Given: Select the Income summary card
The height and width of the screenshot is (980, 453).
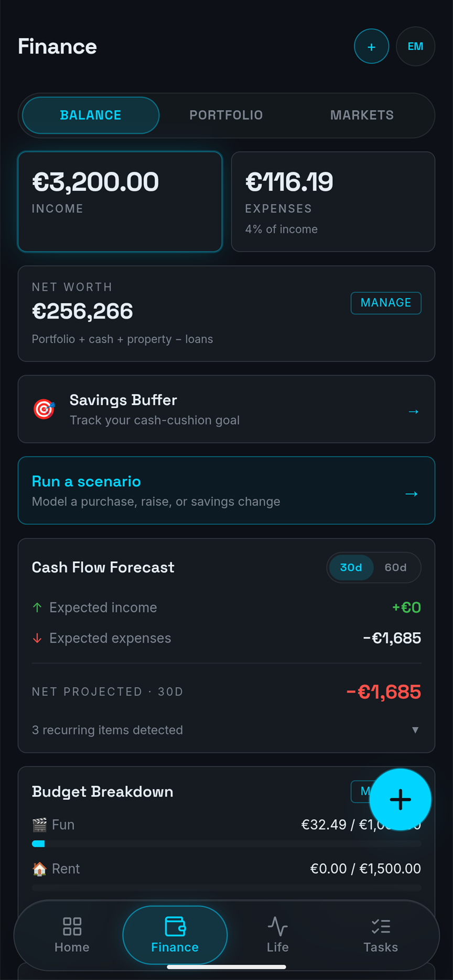Looking at the screenshot, I should coord(120,202).
